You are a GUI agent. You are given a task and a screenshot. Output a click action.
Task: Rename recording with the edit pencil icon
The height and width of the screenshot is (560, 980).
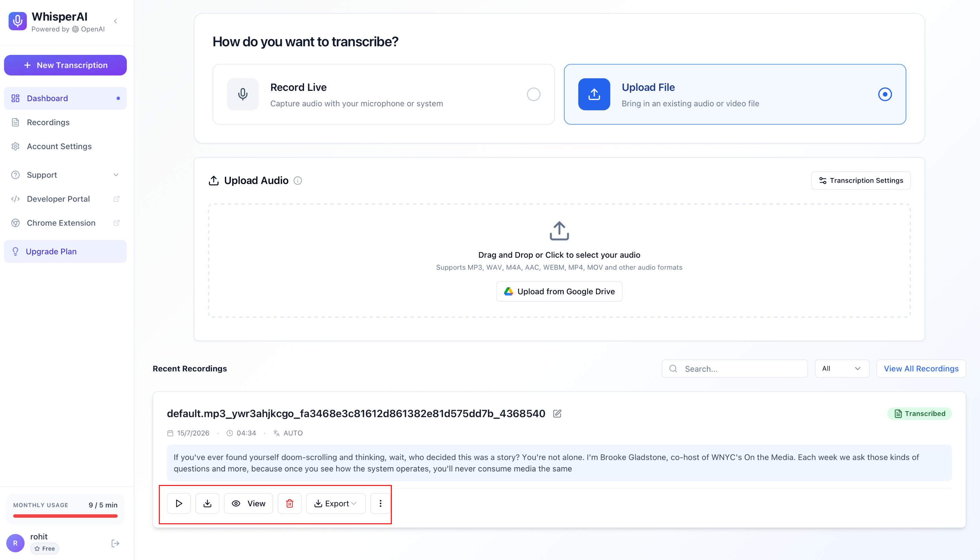(x=557, y=414)
